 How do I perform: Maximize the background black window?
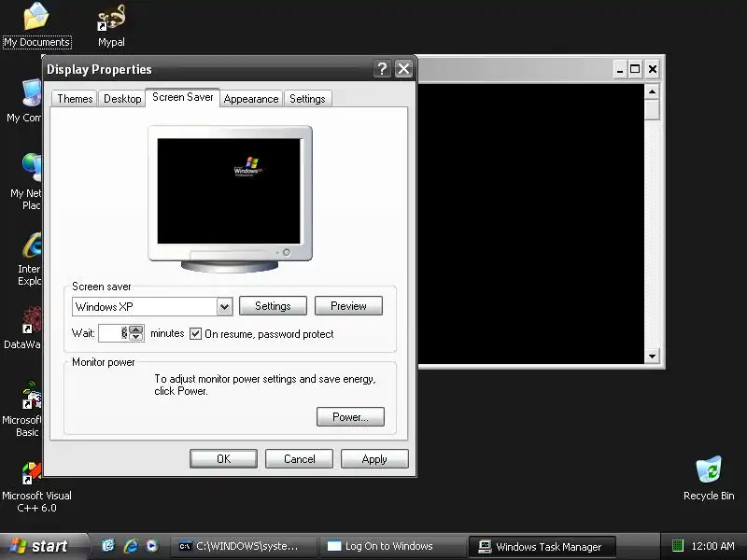point(635,69)
